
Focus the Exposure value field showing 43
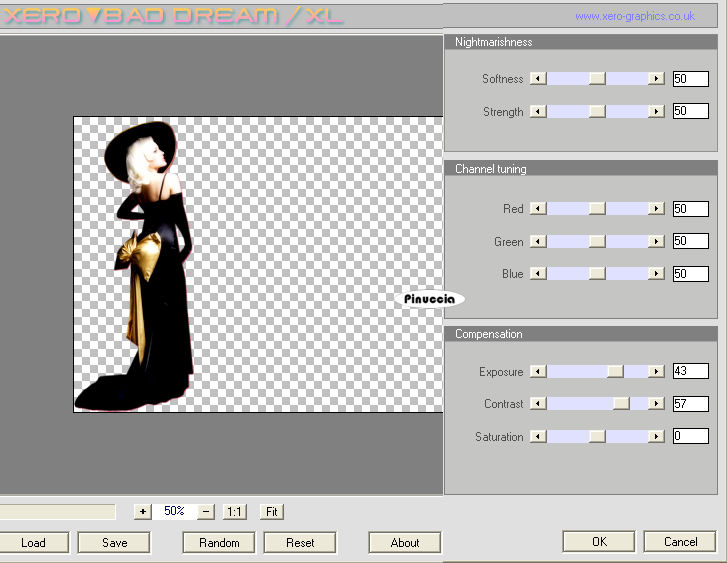pyautogui.click(x=691, y=371)
